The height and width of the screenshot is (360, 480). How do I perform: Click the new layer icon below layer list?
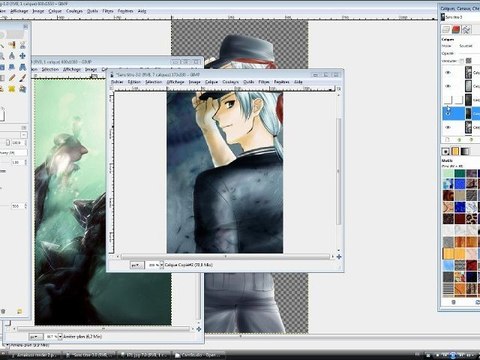447,140
